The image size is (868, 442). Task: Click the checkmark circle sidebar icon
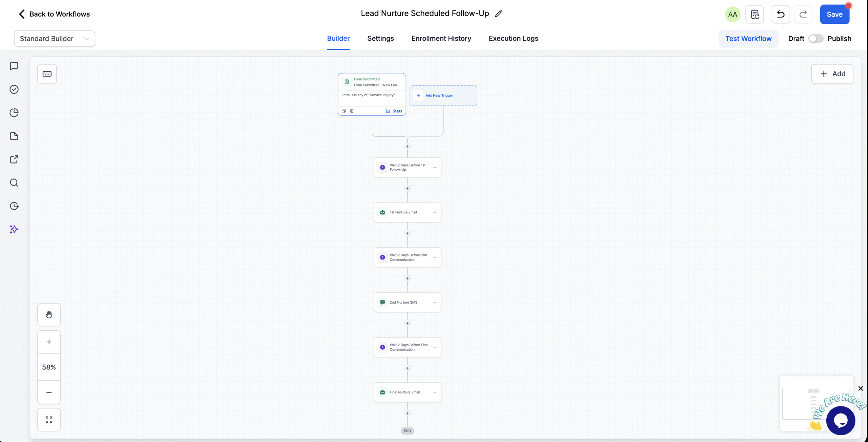pos(14,89)
